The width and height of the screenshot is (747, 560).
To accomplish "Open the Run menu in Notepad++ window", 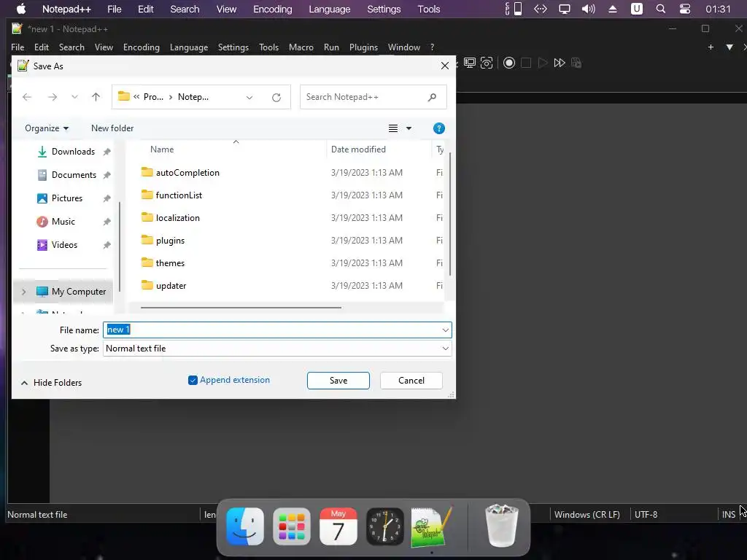I will (x=331, y=47).
